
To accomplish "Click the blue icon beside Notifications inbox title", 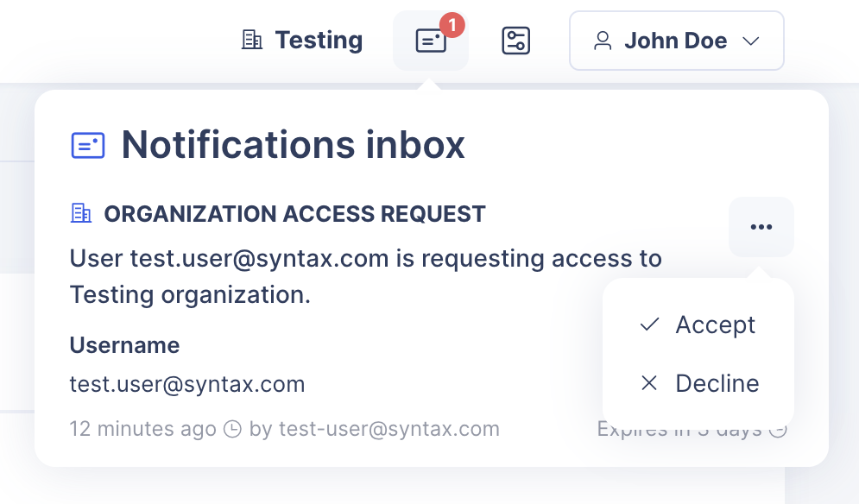I will click(88, 145).
